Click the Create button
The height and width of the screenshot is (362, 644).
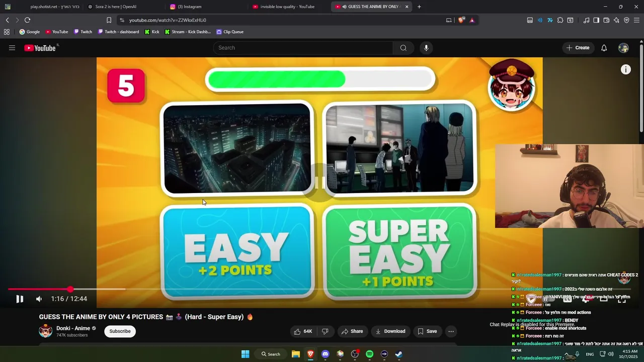pos(578,48)
